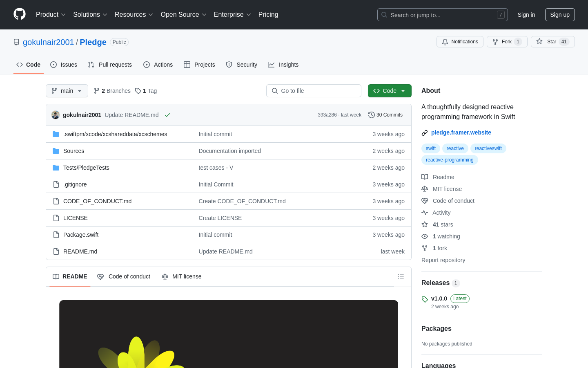588x368 pixels.
Task: Click the README.md file icon
Action: click(56, 251)
